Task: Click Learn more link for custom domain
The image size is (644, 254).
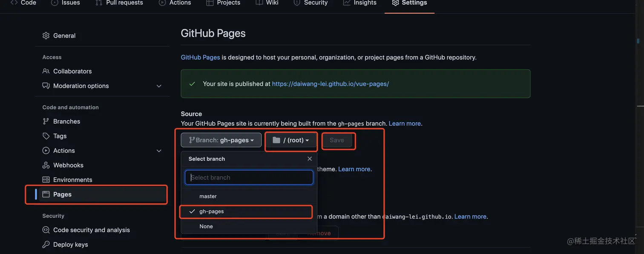Action: (x=470, y=216)
